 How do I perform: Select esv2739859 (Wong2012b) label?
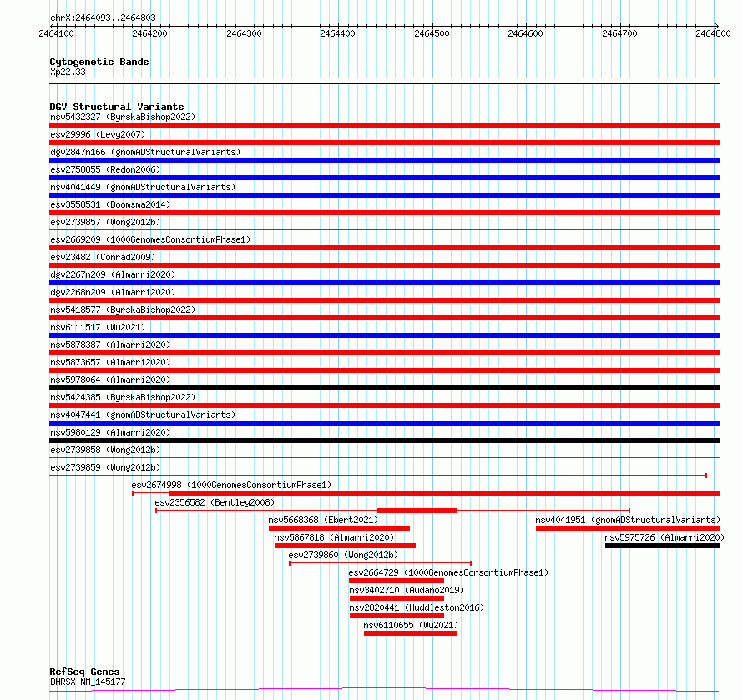pos(105,467)
